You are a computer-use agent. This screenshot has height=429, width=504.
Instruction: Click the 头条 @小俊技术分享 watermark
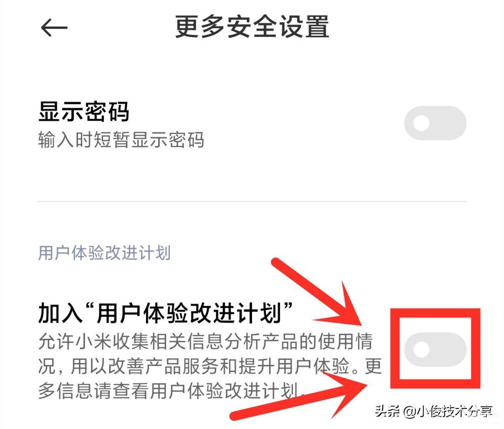(x=434, y=411)
